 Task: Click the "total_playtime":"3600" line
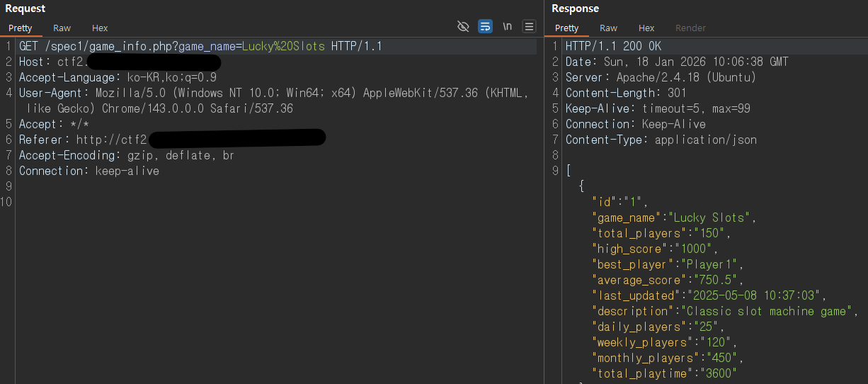(664, 374)
